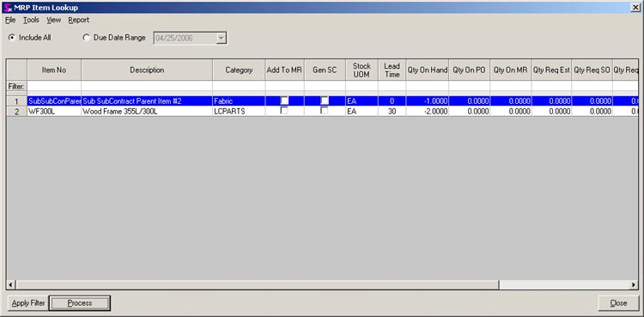Click the Description column header
The width and height of the screenshot is (644, 317).
coord(147,70)
